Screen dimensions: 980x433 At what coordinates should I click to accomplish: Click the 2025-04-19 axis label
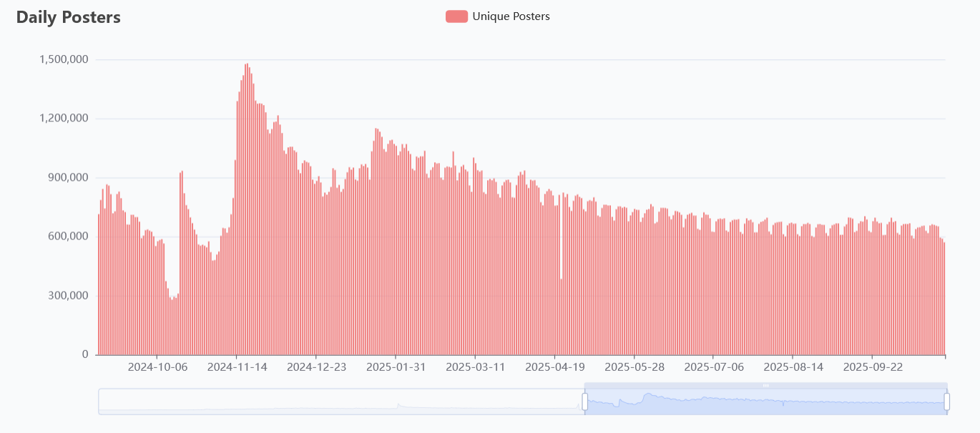(554, 367)
